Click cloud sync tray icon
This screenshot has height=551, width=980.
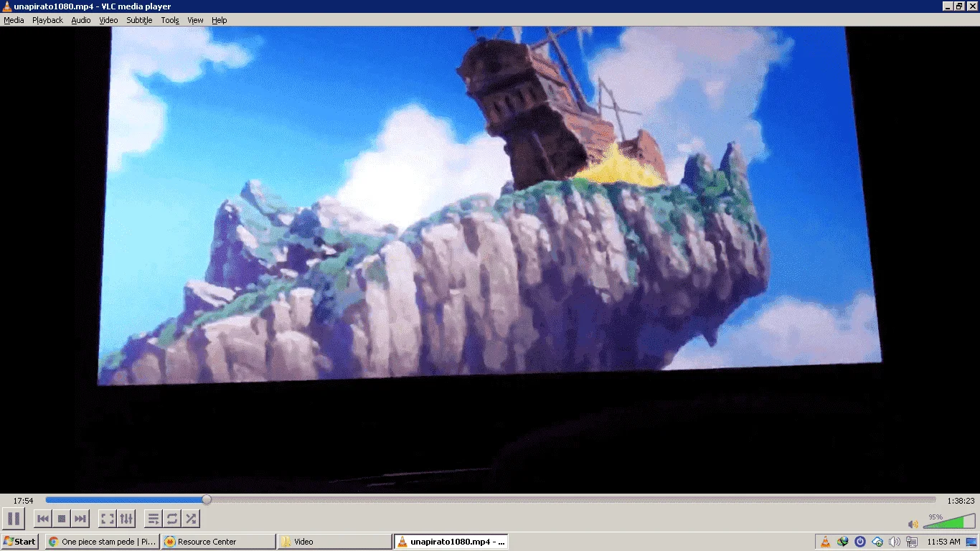click(x=877, y=542)
